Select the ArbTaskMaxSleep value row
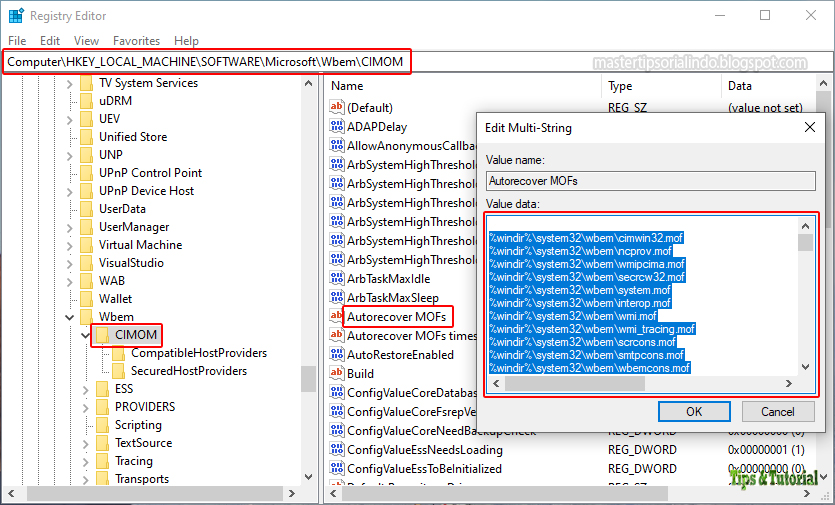 click(x=393, y=297)
